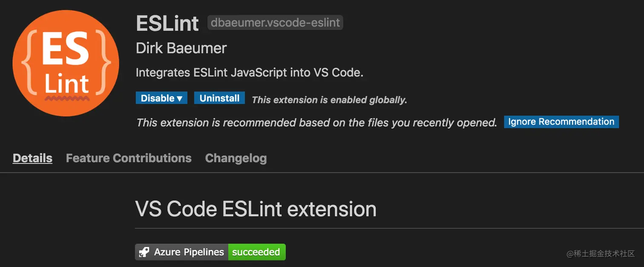Click the orange ESLint extension logo
The height and width of the screenshot is (267, 644).
coord(66,64)
